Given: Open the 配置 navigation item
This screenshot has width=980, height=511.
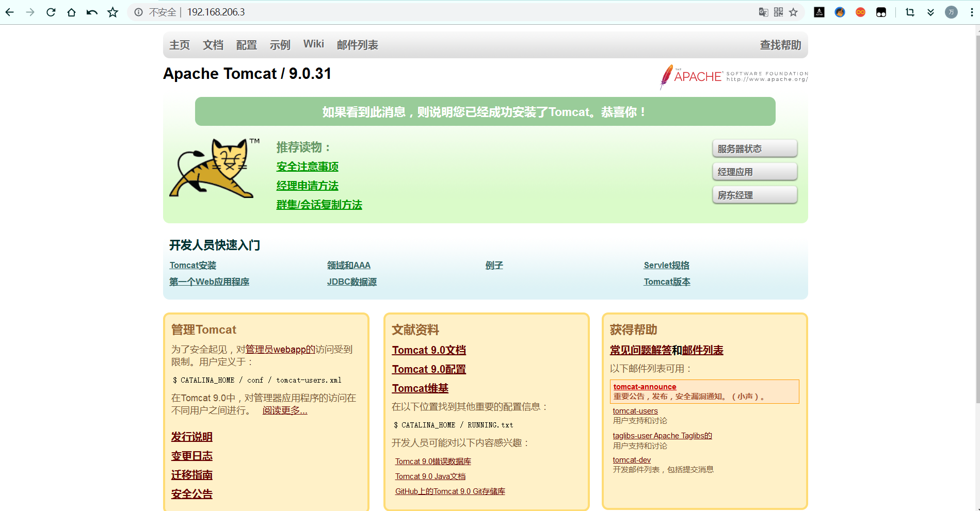Looking at the screenshot, I should 247,45.
